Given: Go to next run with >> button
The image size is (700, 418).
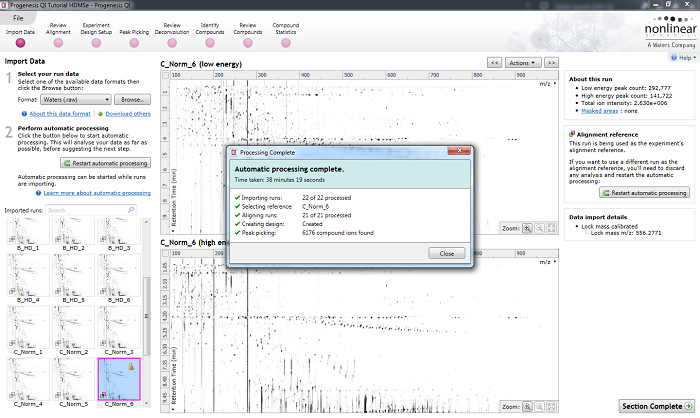Looking at the screenshot, I should (551, 63).
